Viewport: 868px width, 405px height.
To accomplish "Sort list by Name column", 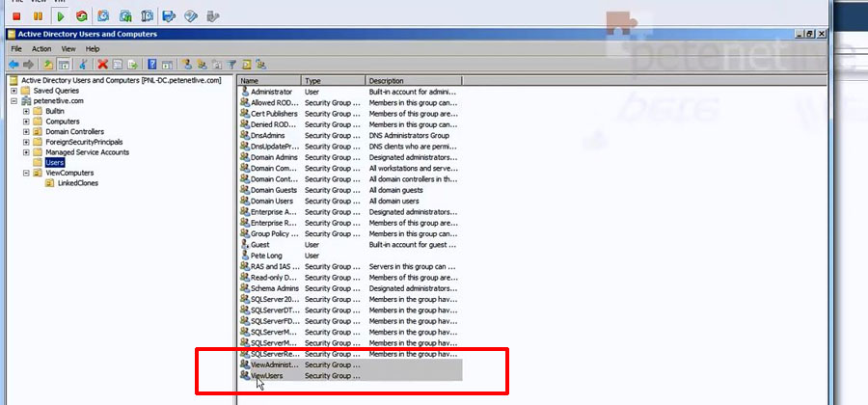I will pyautogui.click(x=270, y=81).
